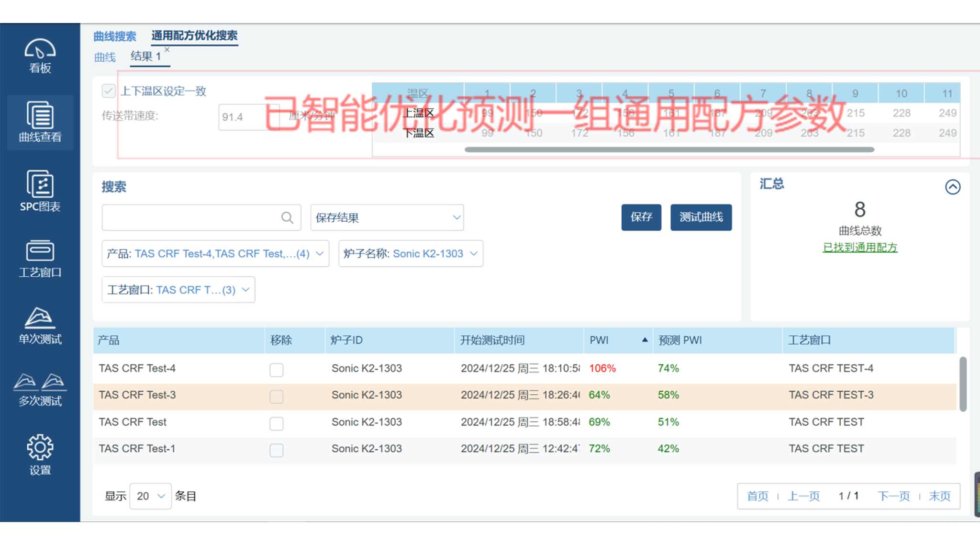The height and width of the screenshot is (545, 980).
Task: Click the TAS CRF TEST-3 process window cell
Action: point(831,395)
